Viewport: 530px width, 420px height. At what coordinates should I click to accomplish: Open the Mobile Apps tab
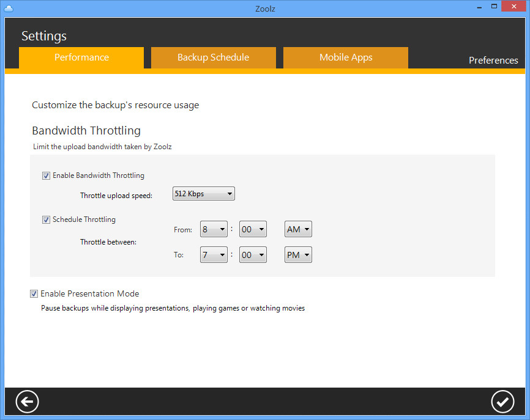pyautogui.click(x=345, y=57)
